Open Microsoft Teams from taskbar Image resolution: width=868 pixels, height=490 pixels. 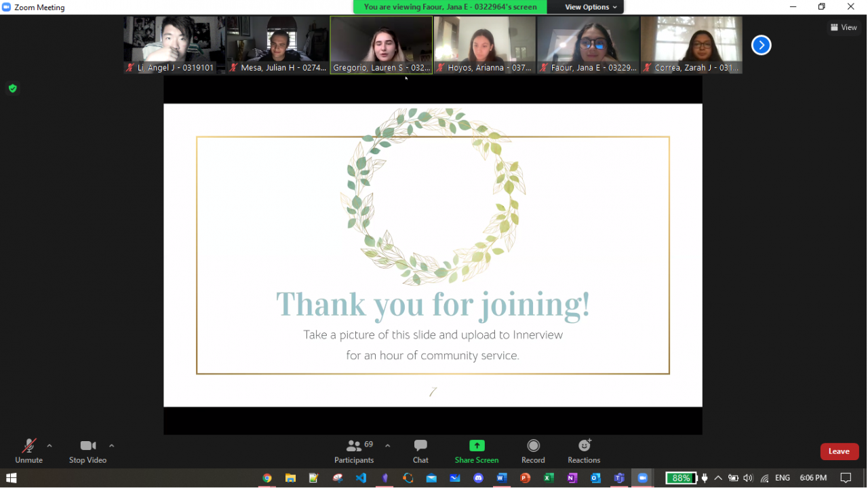pyautogui.click(x=619, y=478)
